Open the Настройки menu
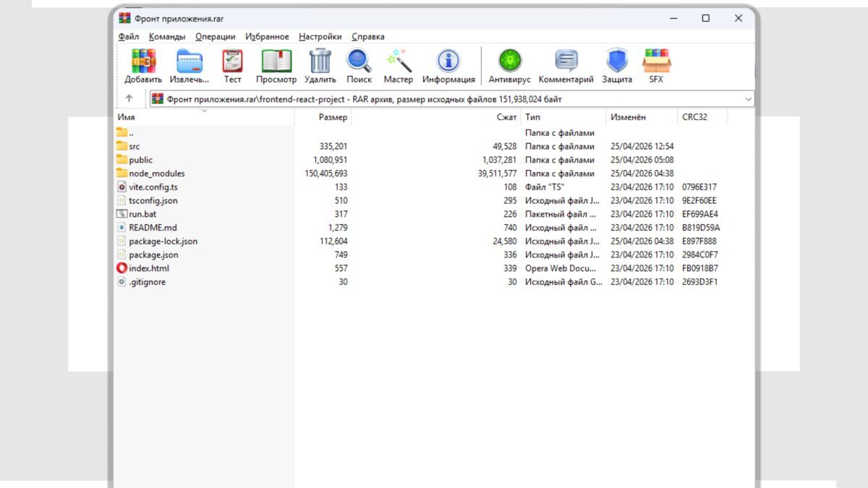 [x=320, y=37]
